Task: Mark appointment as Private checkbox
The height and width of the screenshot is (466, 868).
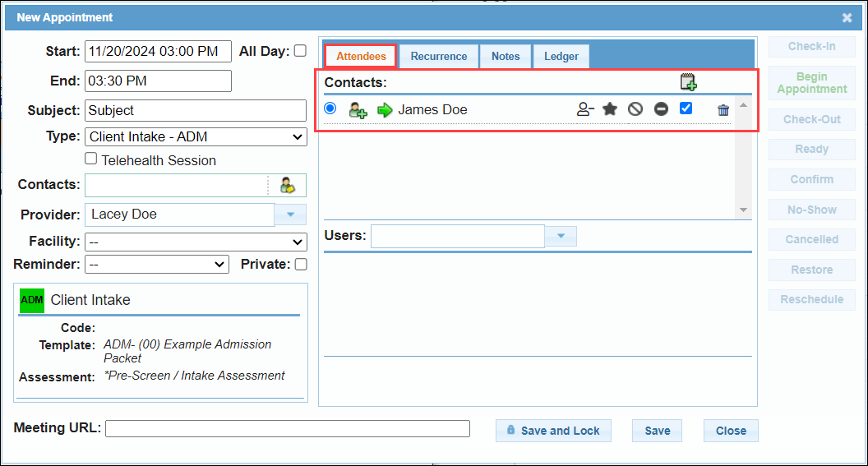Action: (x=301, y=265)
